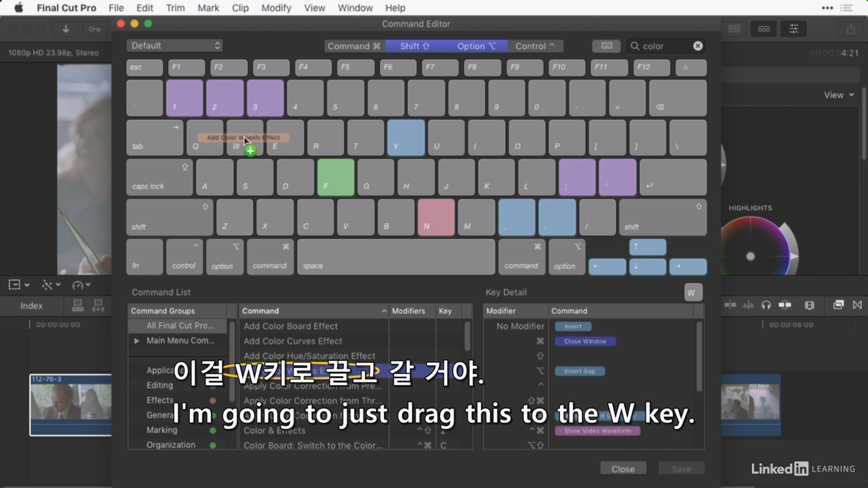The width and height of the screenshot is (868, 488).
Task: Select Color Board: Switch to the Color row
Action: pos(351,445)
